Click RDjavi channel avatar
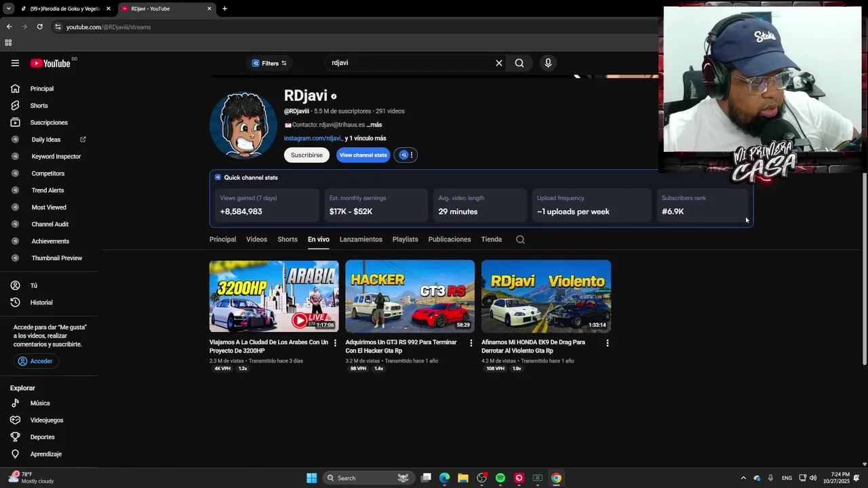The height and width of the screenshot is (488, 868). (243, 125)
